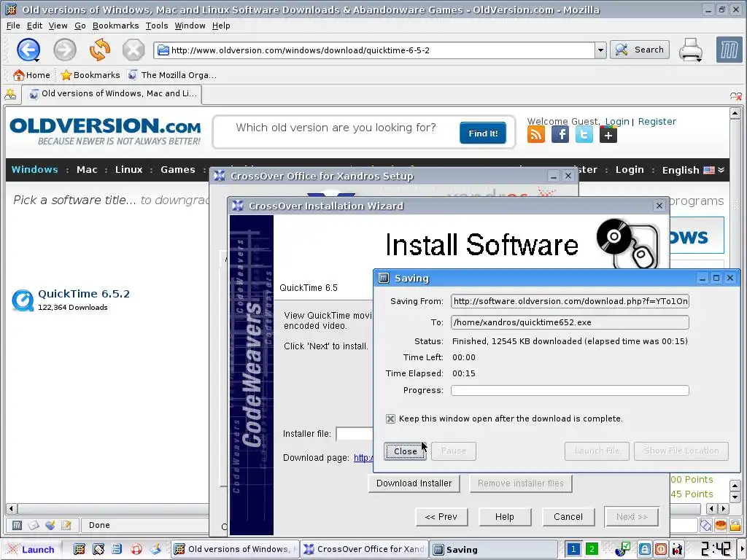Close the tab using the tab-bar close icon
This screenshot has width=747, height=560.
(735, 96)
